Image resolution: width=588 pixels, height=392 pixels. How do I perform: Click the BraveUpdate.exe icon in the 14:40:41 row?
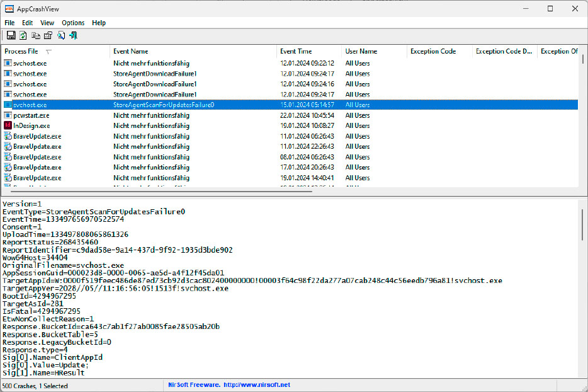pyautogui.click(x=8, y=178)
